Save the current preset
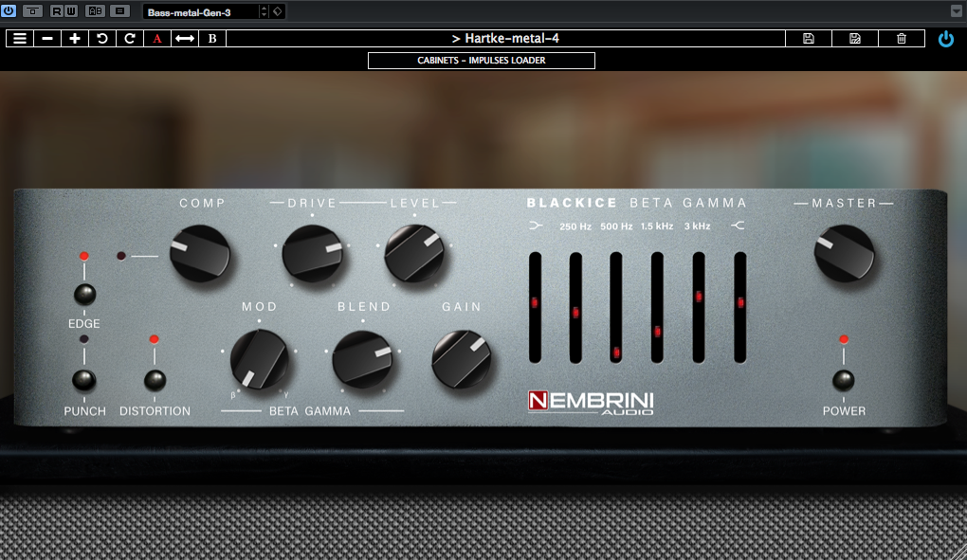 [x=809, y=38]
